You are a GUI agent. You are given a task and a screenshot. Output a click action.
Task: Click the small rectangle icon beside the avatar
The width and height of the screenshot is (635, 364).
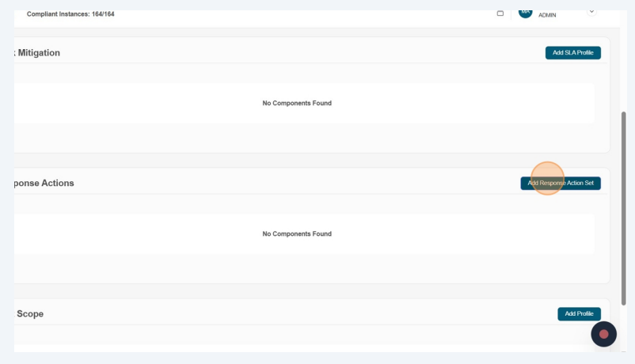500,13
